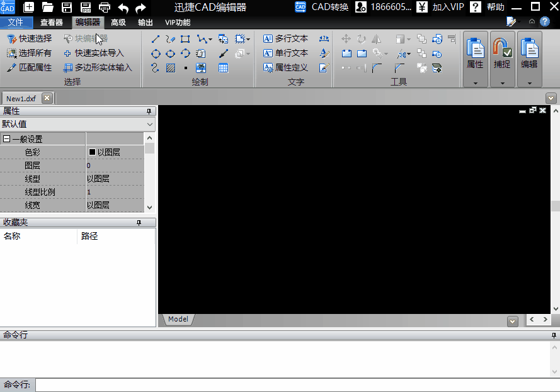Pin the 属性 properties panel
The height and width of the screenshot is (392, 560).
tap(149, 111)
